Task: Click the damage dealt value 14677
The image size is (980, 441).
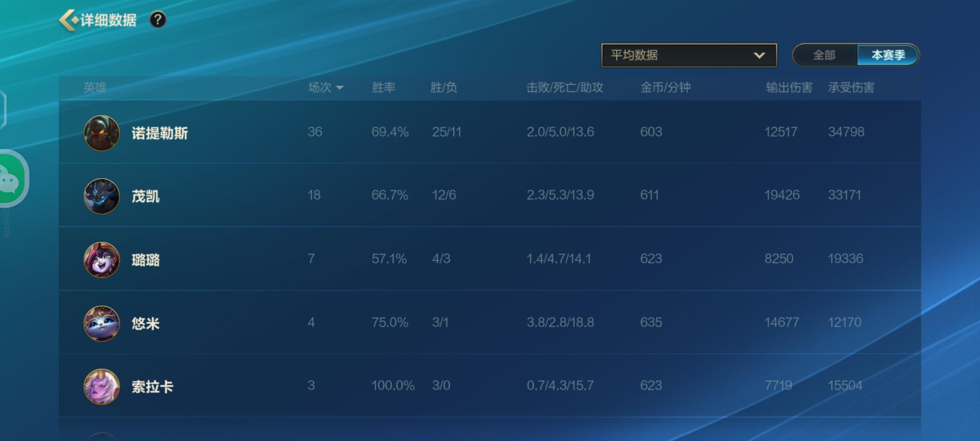Action: [x=782, y=322]
